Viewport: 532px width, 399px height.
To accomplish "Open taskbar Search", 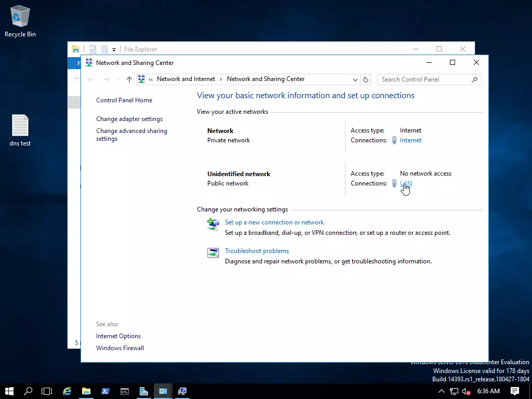I will [x=28, y=391].
